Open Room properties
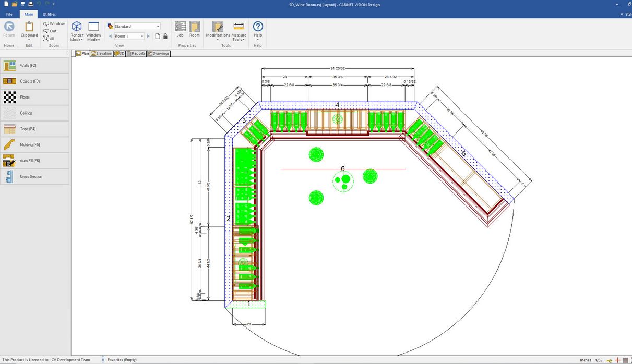 pos(195,29)
